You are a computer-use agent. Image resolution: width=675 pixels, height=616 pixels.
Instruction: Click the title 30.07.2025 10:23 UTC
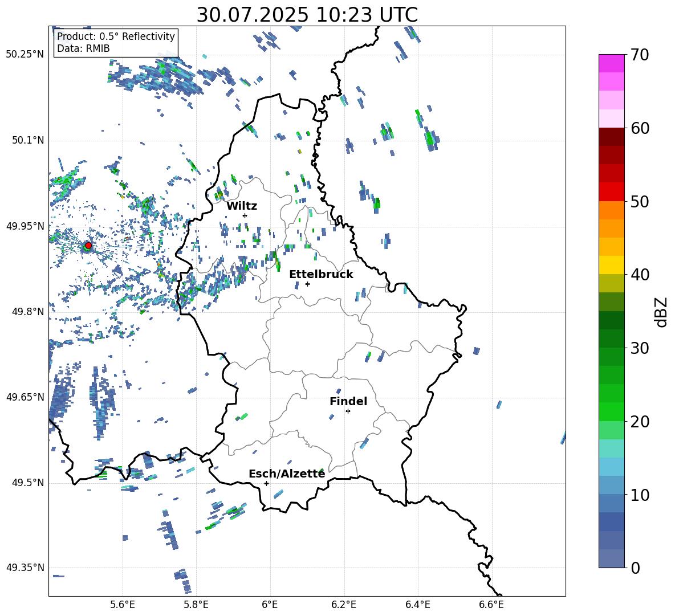tap(307, 15)
